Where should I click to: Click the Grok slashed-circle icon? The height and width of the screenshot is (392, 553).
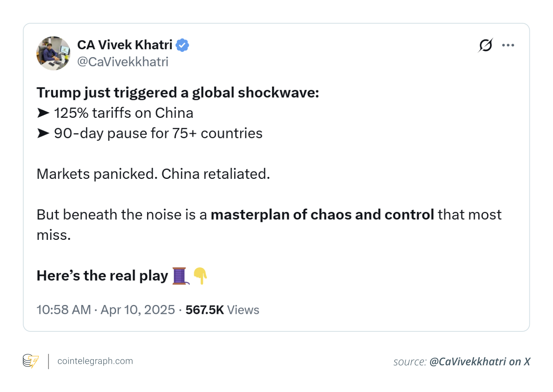(x=485, y=45)
